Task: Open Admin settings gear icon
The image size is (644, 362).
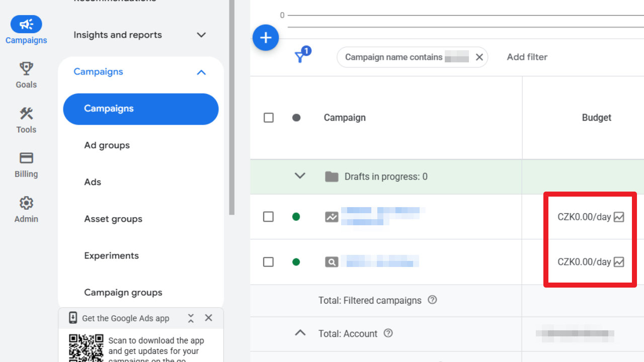Action: click(x=26, y=202)
